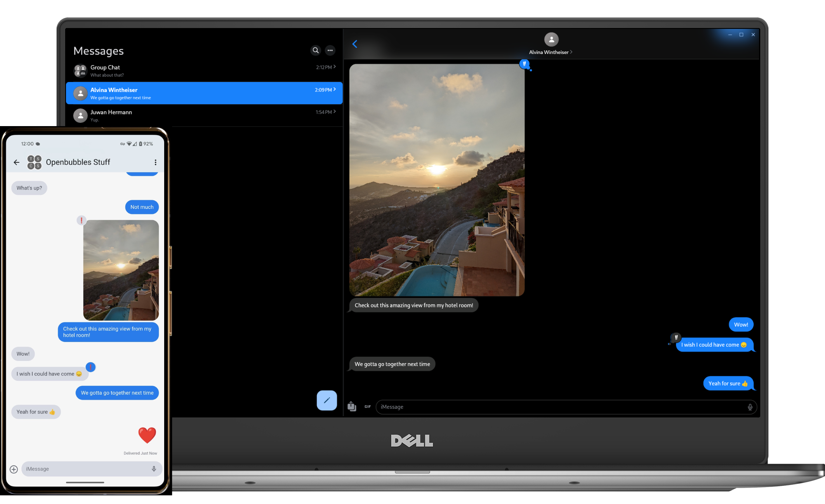
Task: Click the more options icon in Messages
Action: [x=330, y=51]
